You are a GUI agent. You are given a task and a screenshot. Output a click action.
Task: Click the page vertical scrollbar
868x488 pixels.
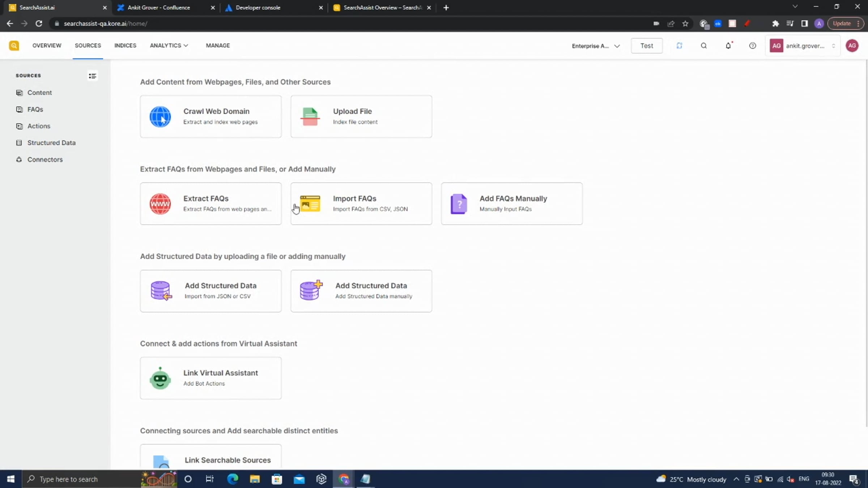(x=866, y=244)
